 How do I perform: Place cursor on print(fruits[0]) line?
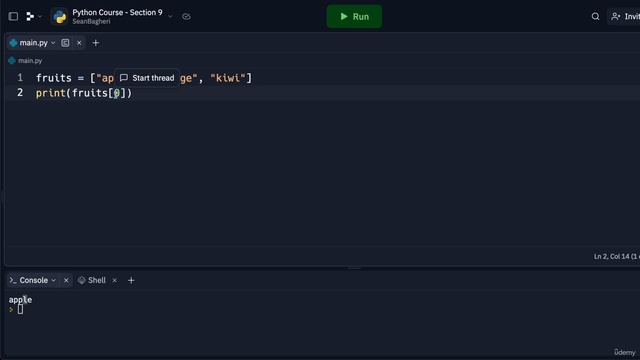84,93
